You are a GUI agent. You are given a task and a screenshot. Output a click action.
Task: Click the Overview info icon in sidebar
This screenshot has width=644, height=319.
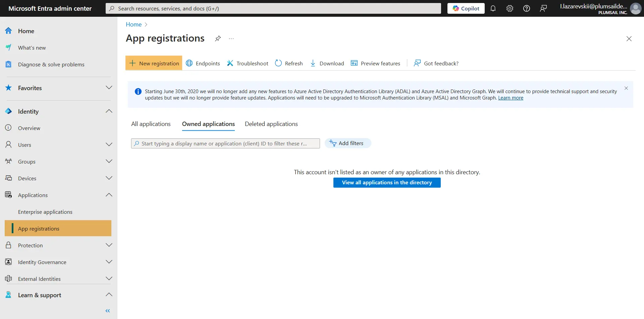point(8,128)
